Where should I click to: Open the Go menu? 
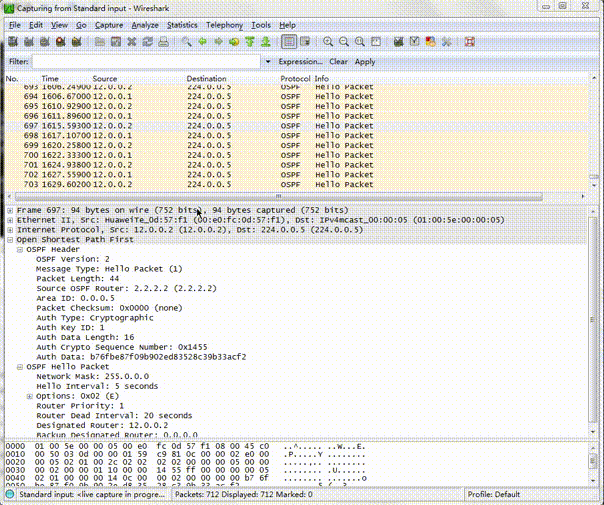(x=81, y=25)
